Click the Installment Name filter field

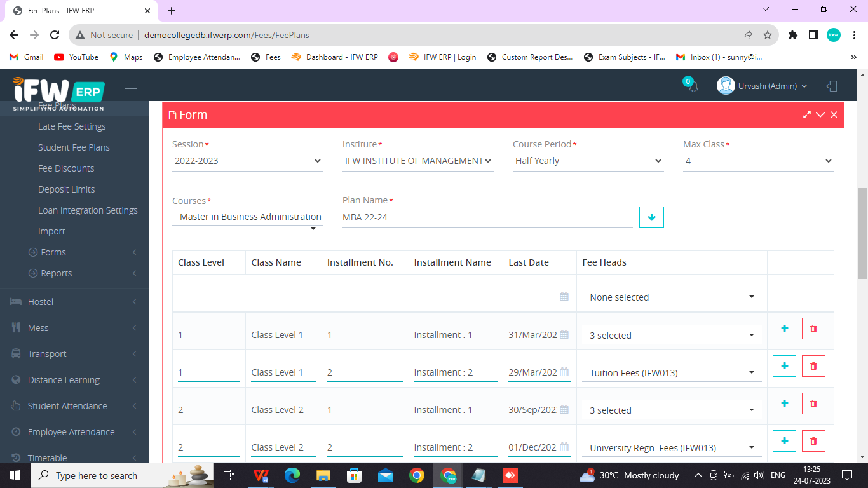(456, 297)
